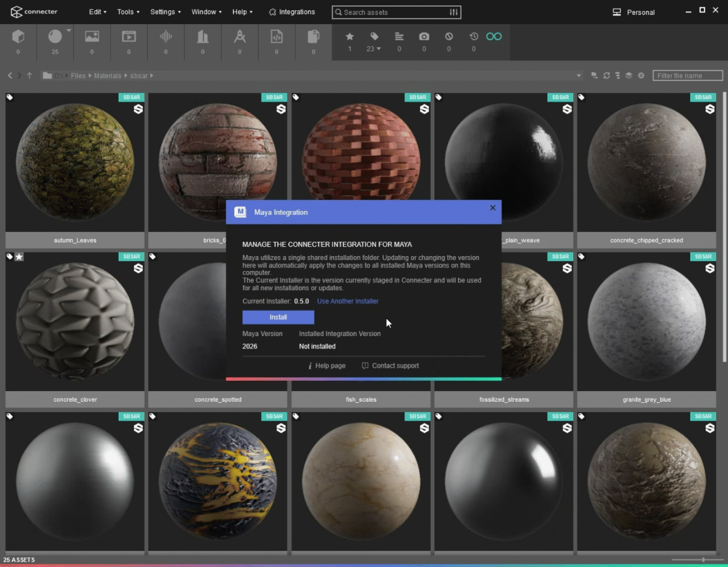The image size is (728, 567).
Task: Open the Tools menu
Action: 128,12
